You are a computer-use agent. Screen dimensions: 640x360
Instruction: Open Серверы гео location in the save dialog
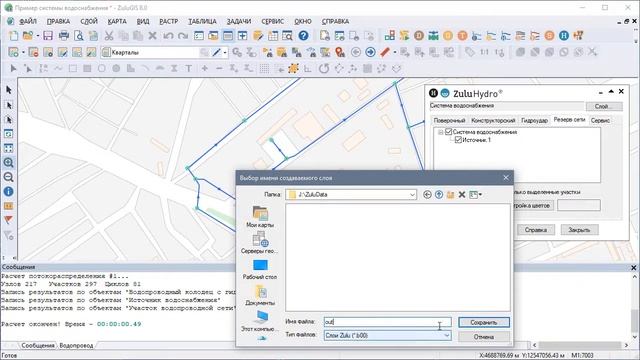[x=260, y=243]
